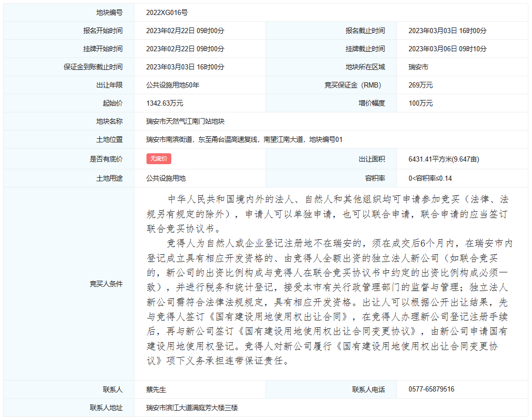
Task: Click the region value 瑞安市
Action: (x=418, y=67)
